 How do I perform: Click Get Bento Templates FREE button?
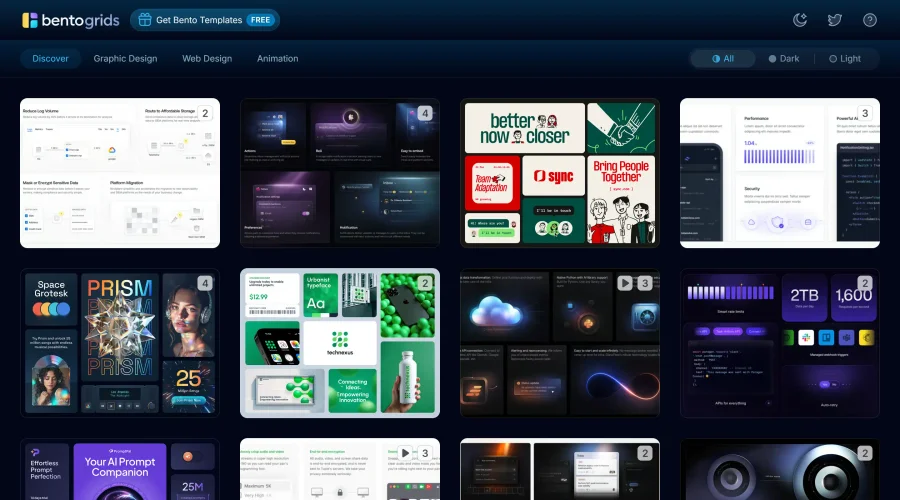click(x=205, y=20)
